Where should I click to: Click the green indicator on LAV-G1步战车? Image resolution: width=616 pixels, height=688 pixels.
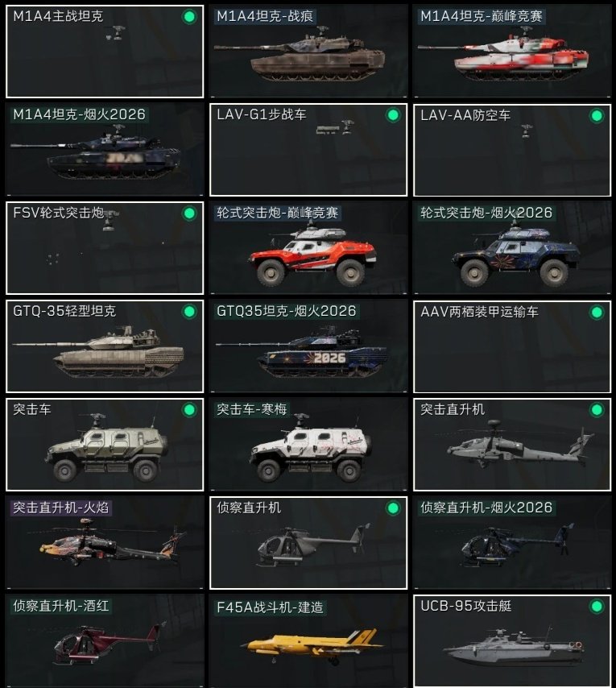393,115
